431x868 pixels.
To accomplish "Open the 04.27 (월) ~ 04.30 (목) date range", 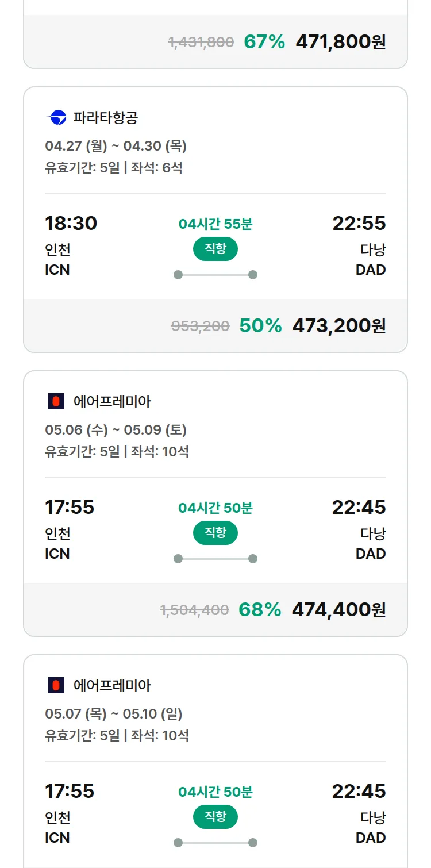I will point(116,146).
